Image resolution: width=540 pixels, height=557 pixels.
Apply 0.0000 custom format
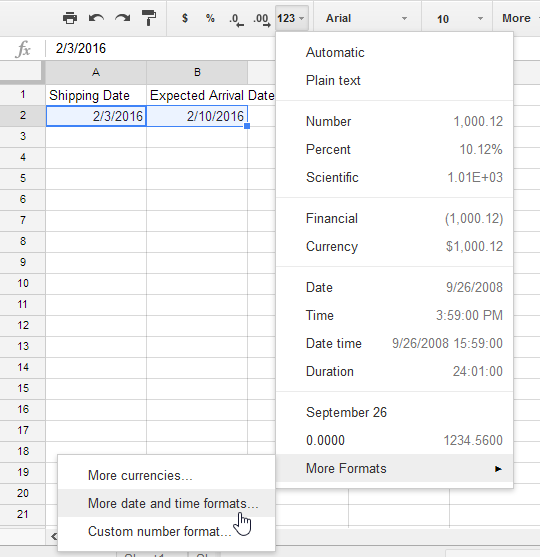click(394, 440)
